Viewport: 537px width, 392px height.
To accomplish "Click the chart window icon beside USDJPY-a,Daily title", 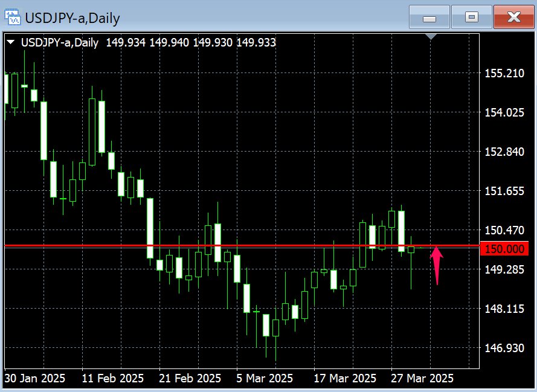I will tap(12, 17).
